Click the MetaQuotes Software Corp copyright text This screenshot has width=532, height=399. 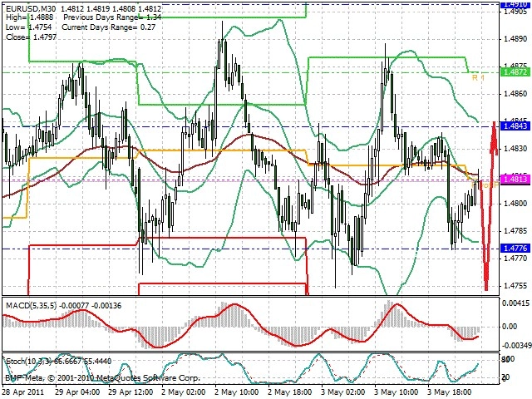pyautogui.click(x=102, y=378)
